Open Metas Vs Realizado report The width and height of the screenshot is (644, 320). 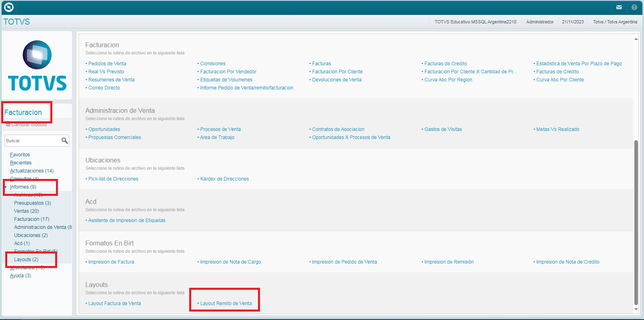(x=558, y=129)
